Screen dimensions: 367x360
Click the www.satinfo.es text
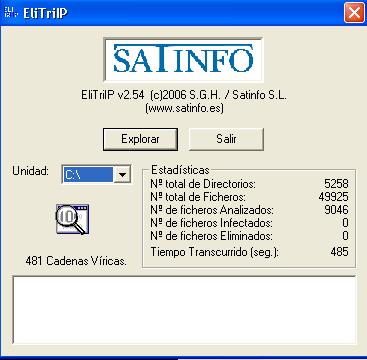coord(184,108)
